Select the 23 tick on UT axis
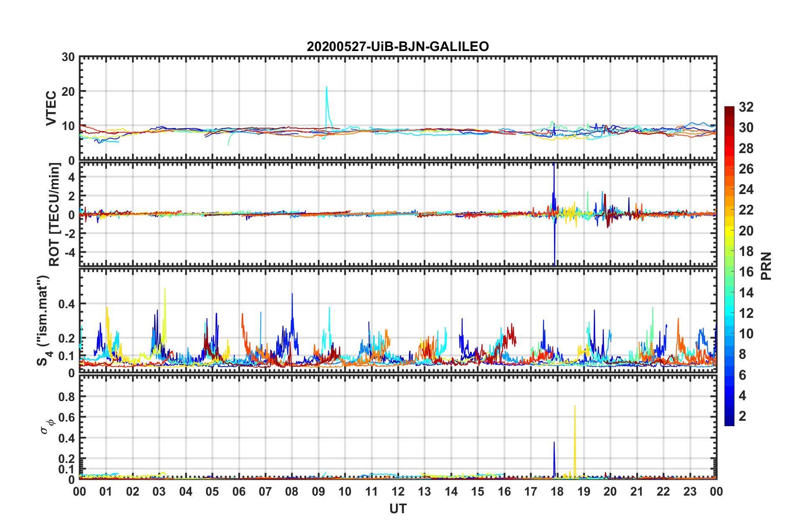 690,491
